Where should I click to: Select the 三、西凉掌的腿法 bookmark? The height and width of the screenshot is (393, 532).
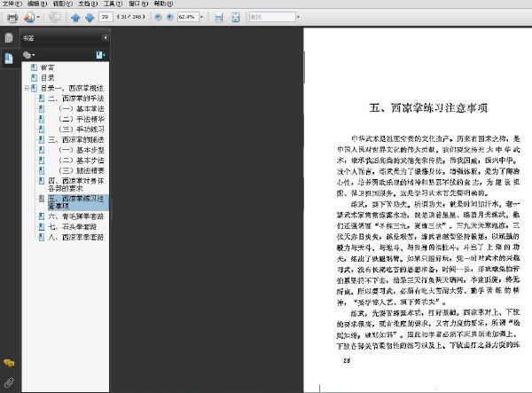pyautogui.click(x=75, y=139)
